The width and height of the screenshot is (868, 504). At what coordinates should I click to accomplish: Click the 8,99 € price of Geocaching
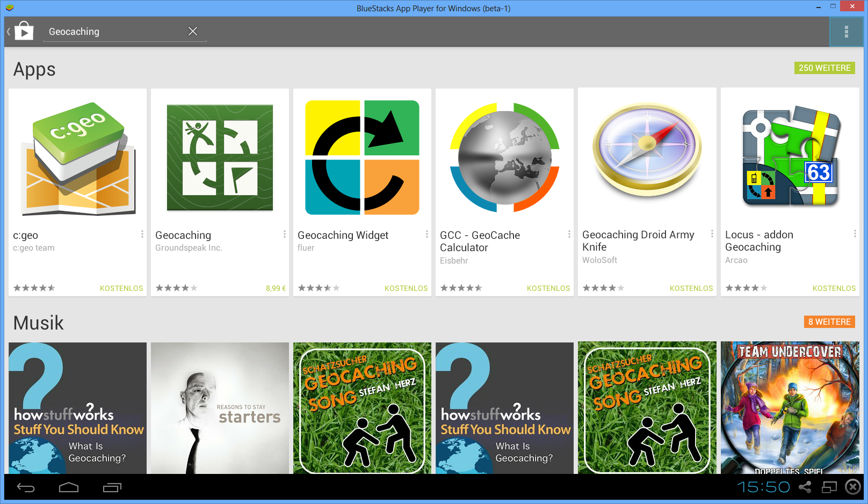coord(276,288)
